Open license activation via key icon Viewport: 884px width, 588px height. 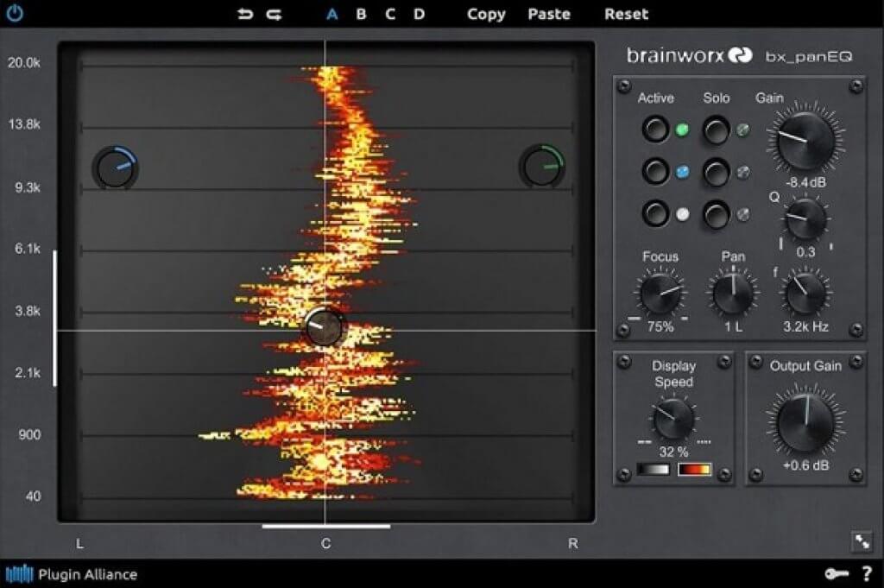(x=837, y=573)
